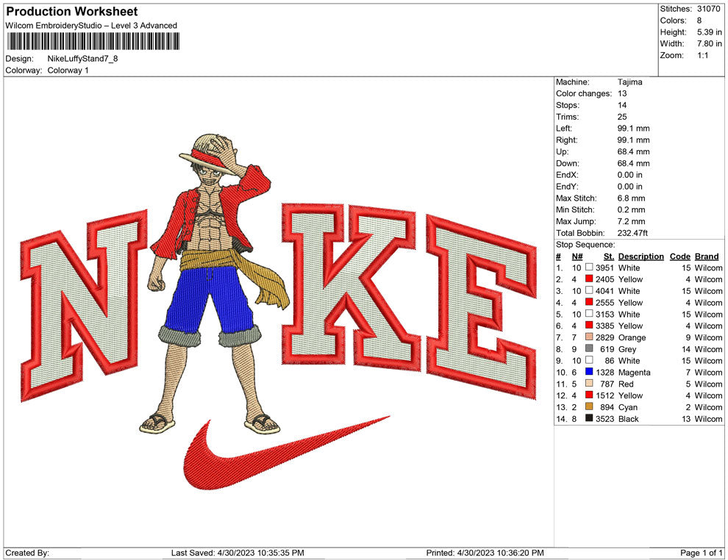Click the 'Red' description in row 11
728x560 pixels.
click(626, 384)
